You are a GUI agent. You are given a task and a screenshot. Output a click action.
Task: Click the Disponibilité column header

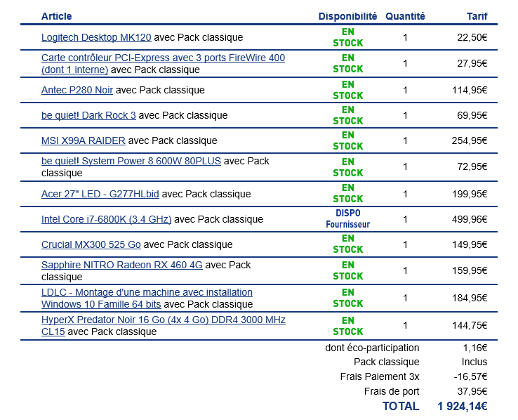[347, 16]
